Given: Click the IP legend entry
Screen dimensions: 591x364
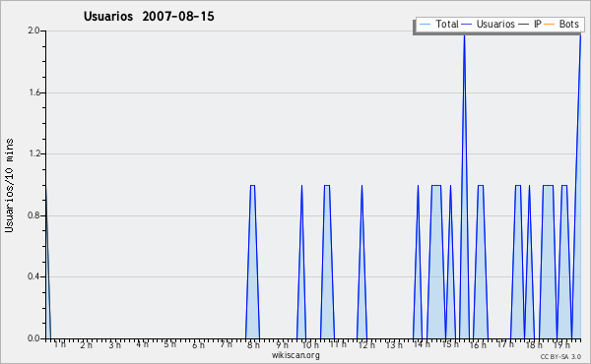Looking at the screenshot, I should pos(530,24).
